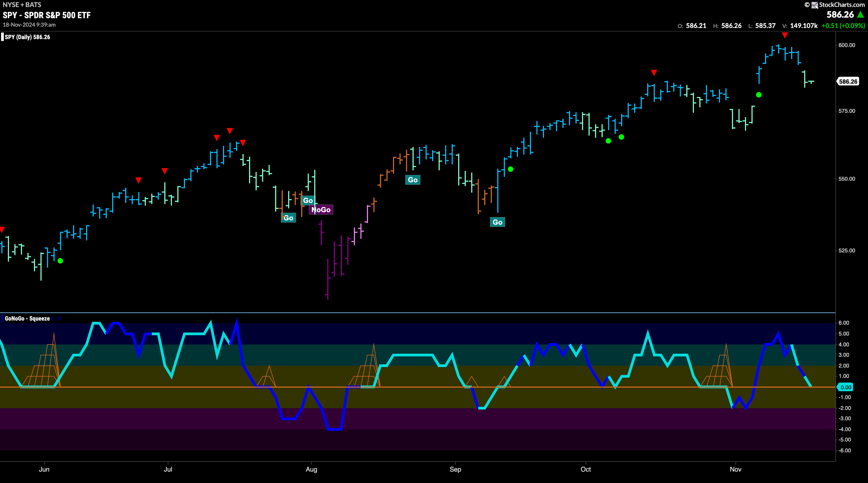Click the 575.00 price axis label
868x483 pixels.
click(847, 111)
